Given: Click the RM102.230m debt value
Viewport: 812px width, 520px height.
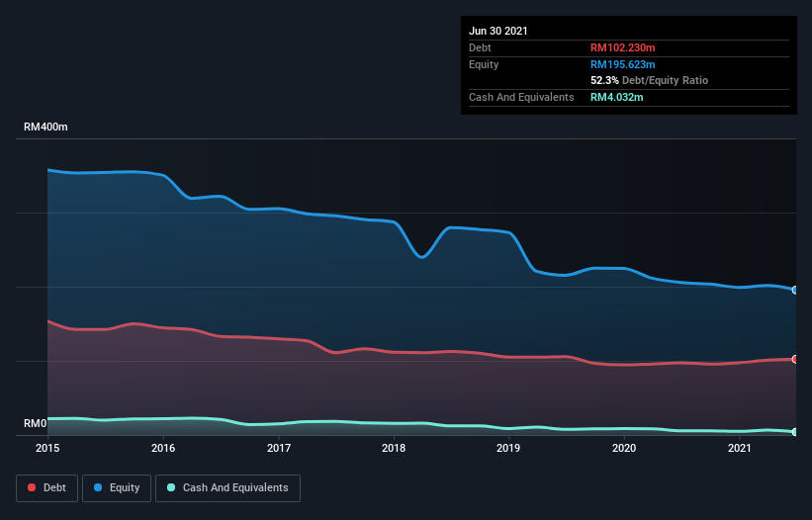Looking at the screenshot, I should point(622,47).
